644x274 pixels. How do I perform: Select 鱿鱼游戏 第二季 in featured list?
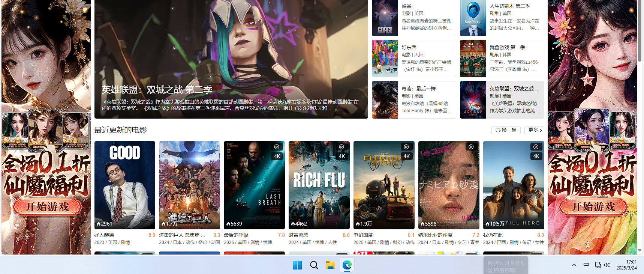pos(502,59)
